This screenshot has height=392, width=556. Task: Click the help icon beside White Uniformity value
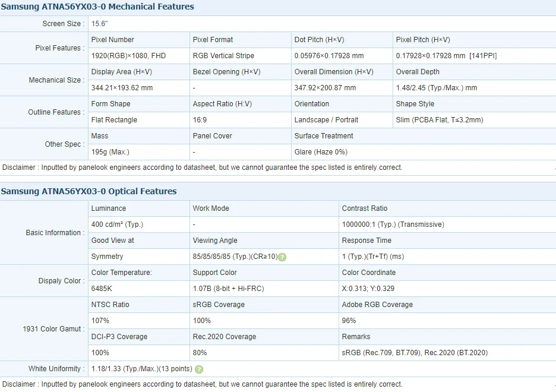coord(199,369)
